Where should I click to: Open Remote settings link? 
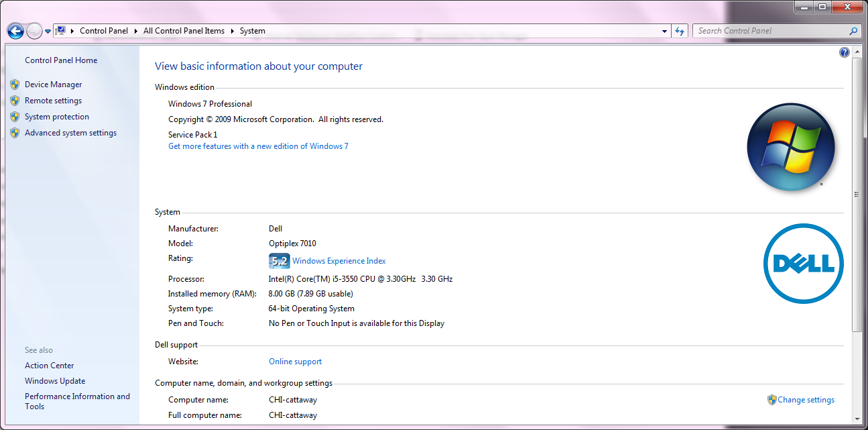(x=53, y=101)
